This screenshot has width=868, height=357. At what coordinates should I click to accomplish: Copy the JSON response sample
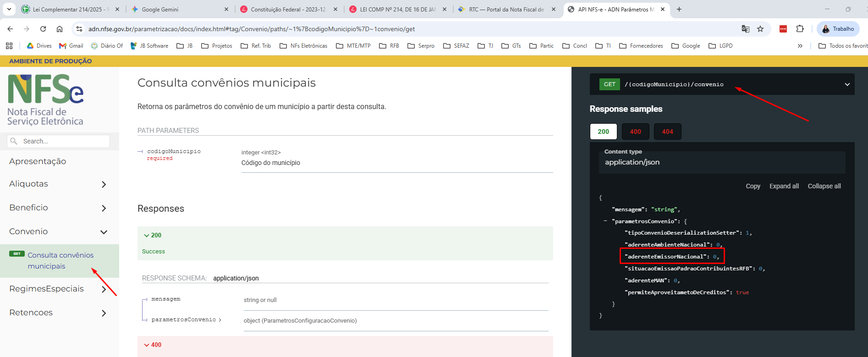(753, 186)
